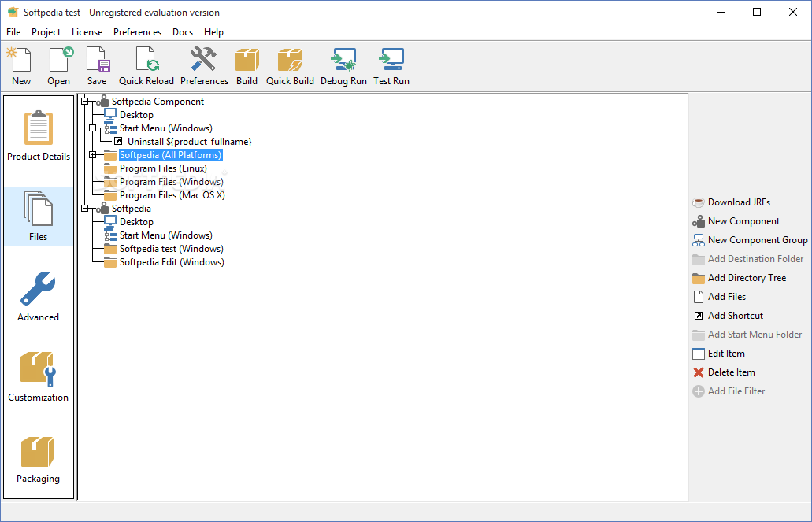Open a project using Open toolbar icon
The height and width of the screenshot is (522, 812).
59,66
